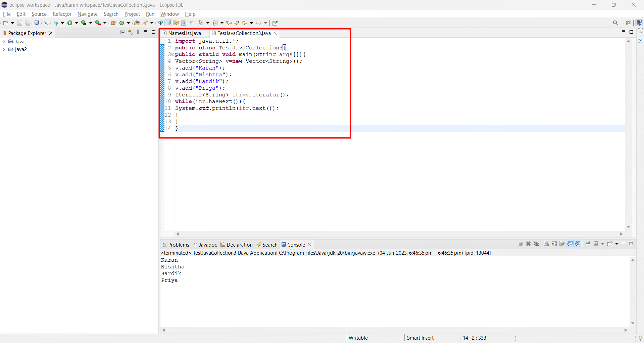This screenshot has height=343, width=644.
Task: Open the Refactor menu
Action: click(x=62, y=14)
